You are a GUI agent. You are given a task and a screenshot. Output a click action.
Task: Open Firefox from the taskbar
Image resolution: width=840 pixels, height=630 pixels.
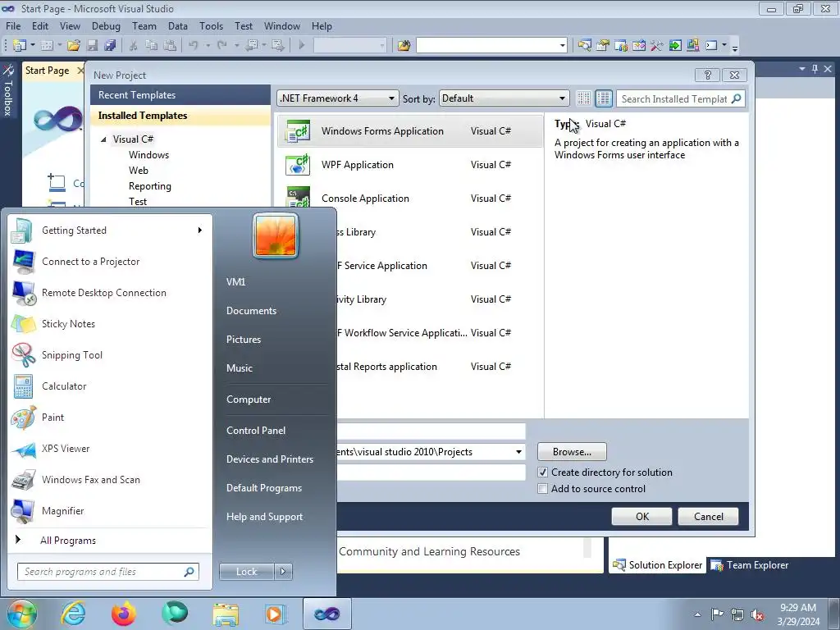click(124, 614)
